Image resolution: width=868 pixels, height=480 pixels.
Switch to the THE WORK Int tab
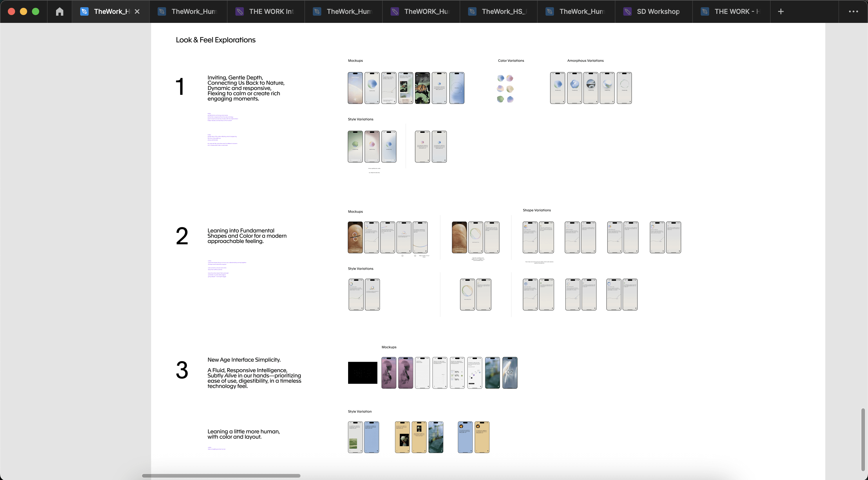pyautogui.click(x=271, y=11)
